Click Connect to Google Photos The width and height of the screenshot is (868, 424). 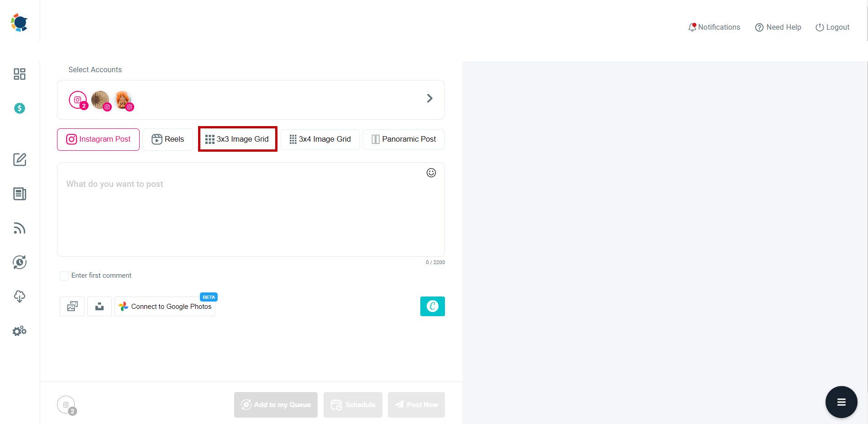click(x=165, y=306)
